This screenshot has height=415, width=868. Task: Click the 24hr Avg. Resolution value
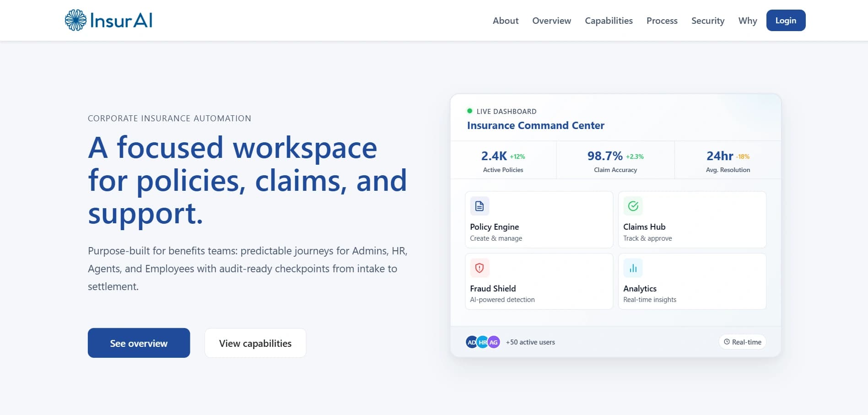[720, 156]
